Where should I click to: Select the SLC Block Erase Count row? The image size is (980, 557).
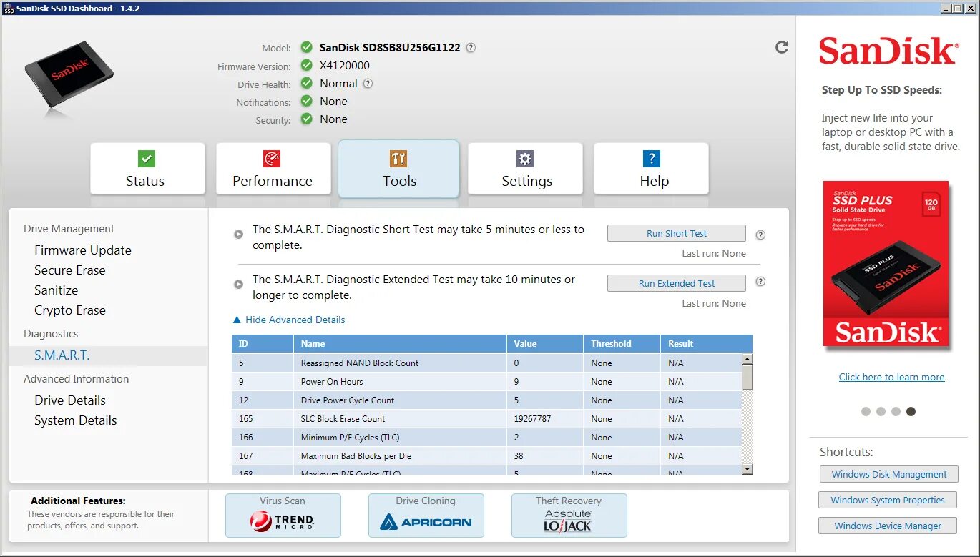[487, 419]
